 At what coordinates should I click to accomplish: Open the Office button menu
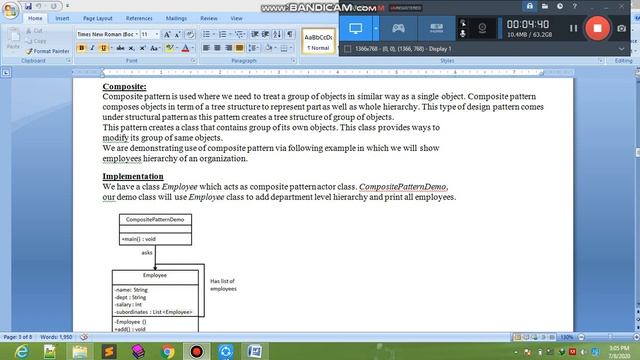tap(10, 10)
